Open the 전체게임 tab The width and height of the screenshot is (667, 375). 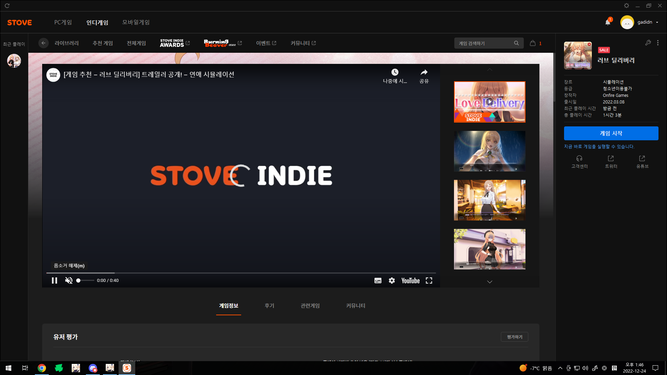click(x=136, y=43)
